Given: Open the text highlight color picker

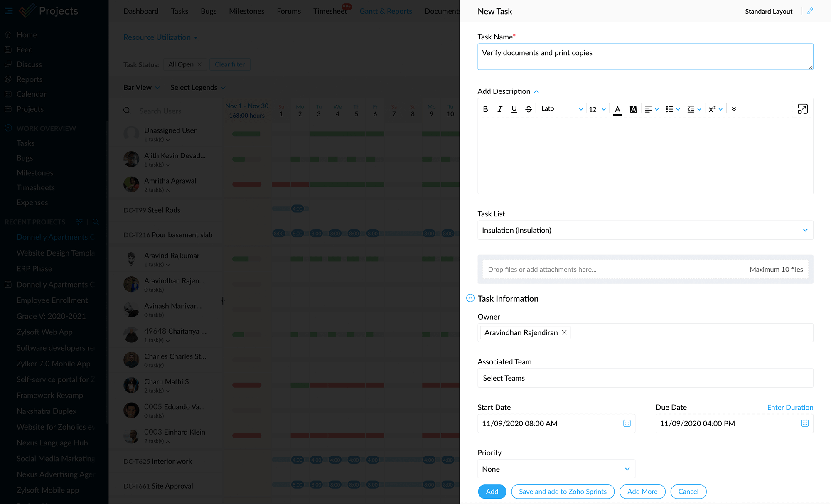Looking at the screenshot, I should point(633,109).
